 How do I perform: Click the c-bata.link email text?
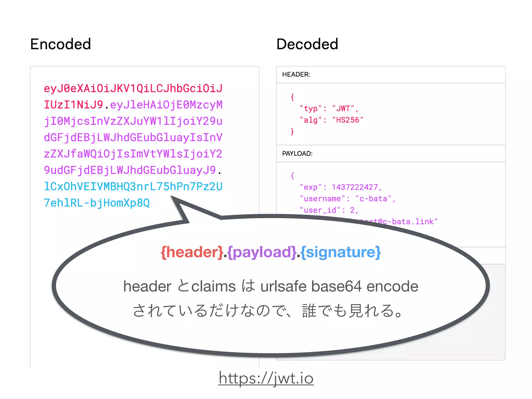coord(410,222)
